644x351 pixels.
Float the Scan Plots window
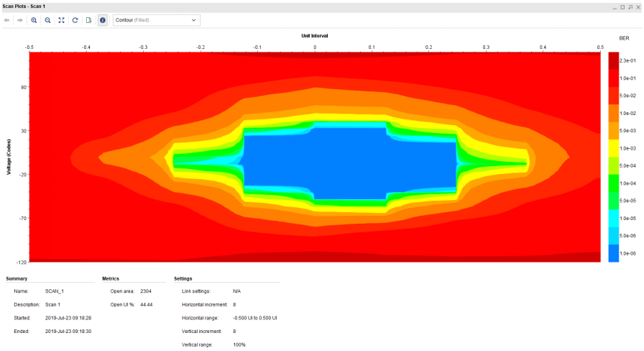(630, 7)
